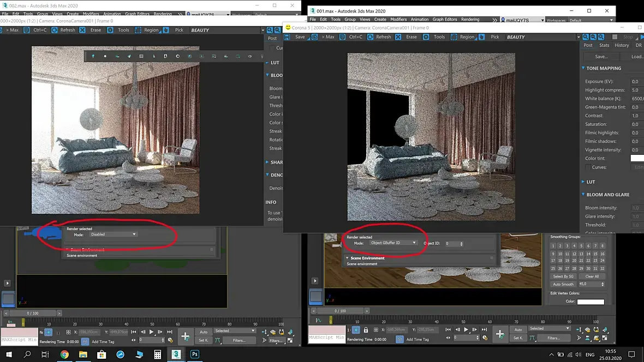Activate Pick tool in right Corona frame buffer
Image resolution: width=644 pixels, height=362 pixels.
482,37
